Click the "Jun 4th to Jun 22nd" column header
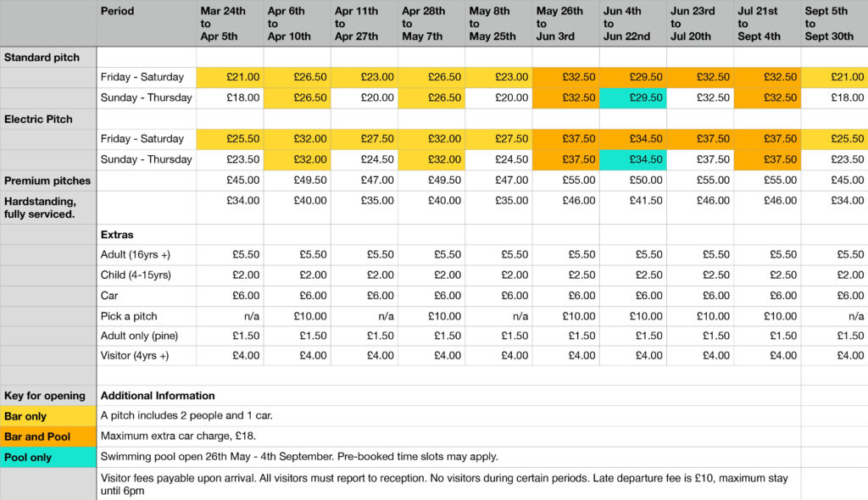This screenshot has height=500, width=868. click(633, 24)
